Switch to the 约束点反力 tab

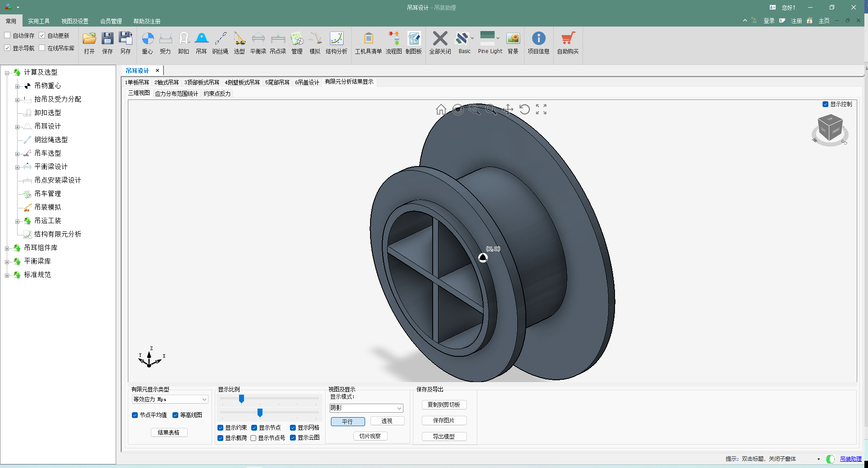click(217, 94)
